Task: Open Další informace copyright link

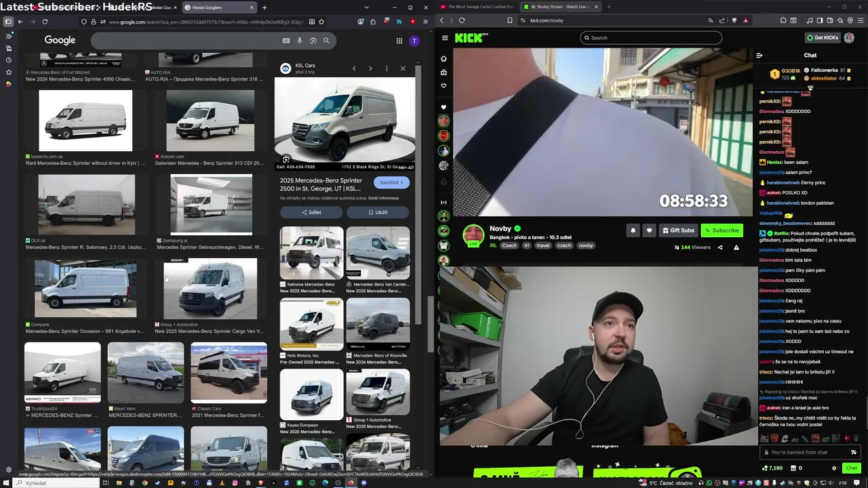Action: (383, 198)
